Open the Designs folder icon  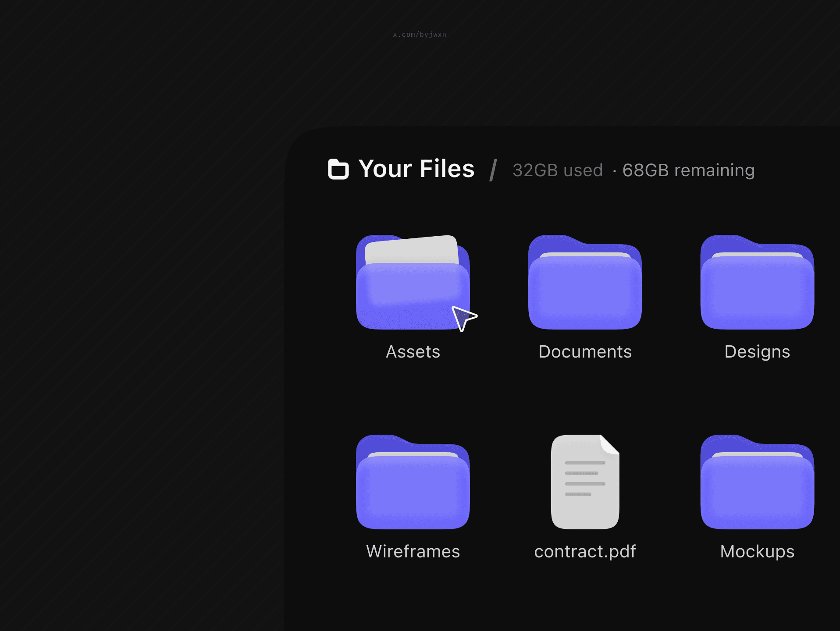coord(757,282)
